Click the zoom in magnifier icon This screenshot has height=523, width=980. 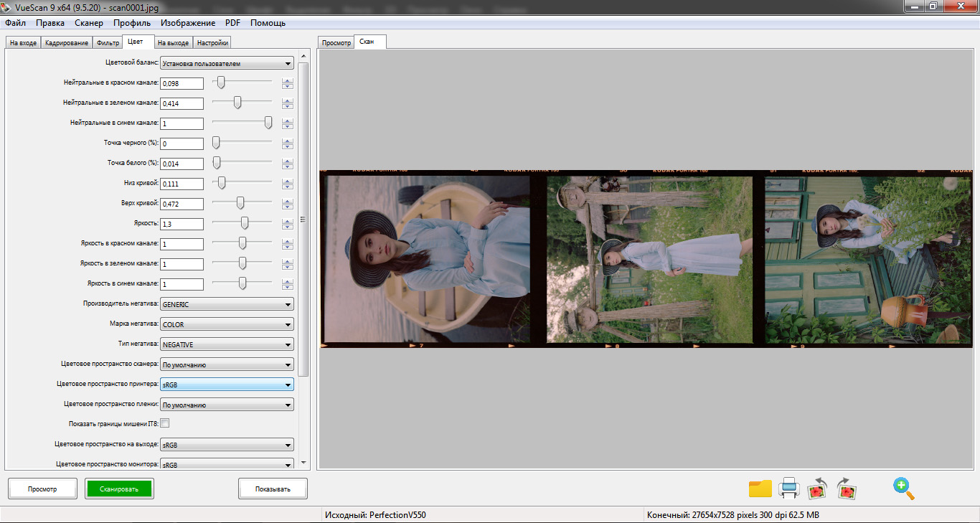[x=903, y=489]
